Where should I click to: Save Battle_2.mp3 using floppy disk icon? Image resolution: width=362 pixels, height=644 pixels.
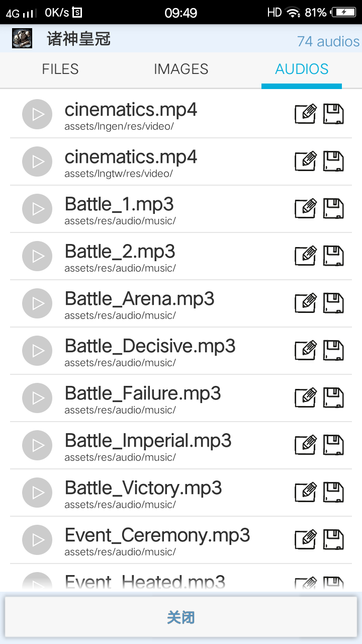click(x=333, y=256)
